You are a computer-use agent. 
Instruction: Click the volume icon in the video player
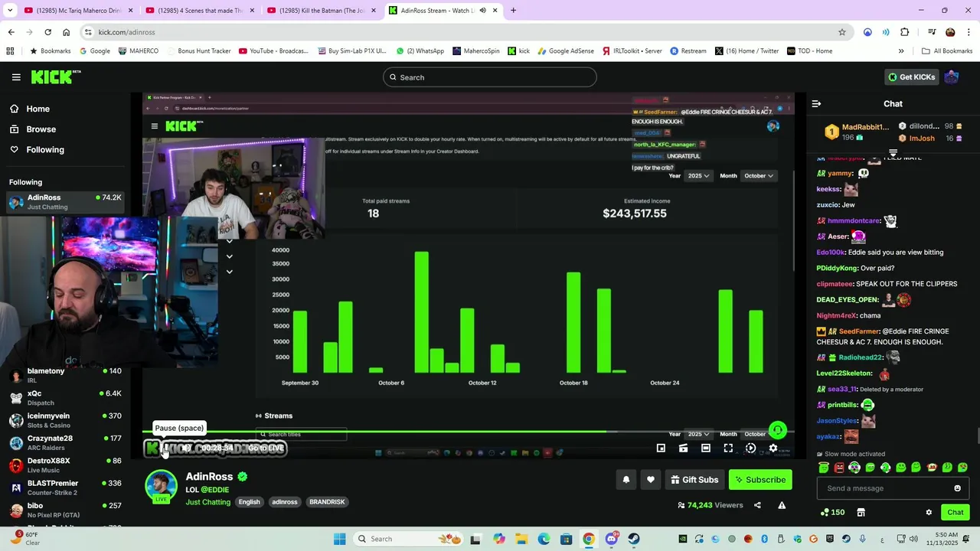click(186, 448)
